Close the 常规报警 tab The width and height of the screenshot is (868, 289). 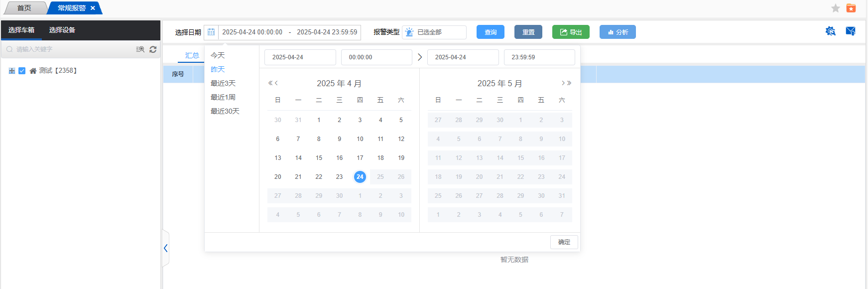pyautogui.click(x=93, y=8)
